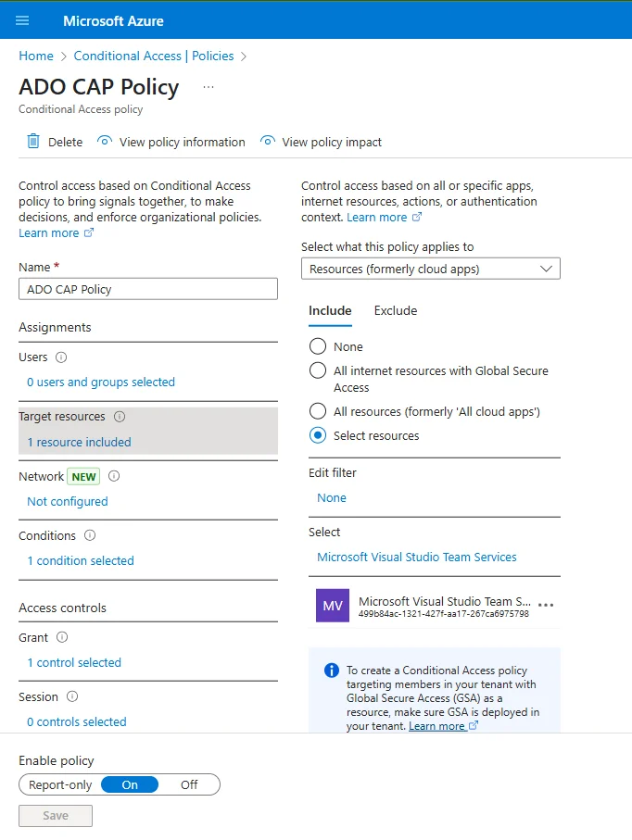Image resolution: width=632 pixels, height=840 pixels.
Task: Click the info icon next to Users
Action: point(61,357)
